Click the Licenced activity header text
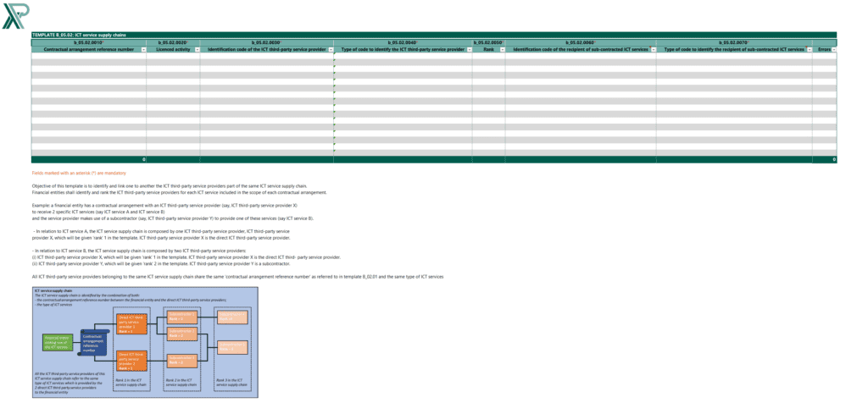The width and height of the screenshot is (868, 403). tap(173, 50)
